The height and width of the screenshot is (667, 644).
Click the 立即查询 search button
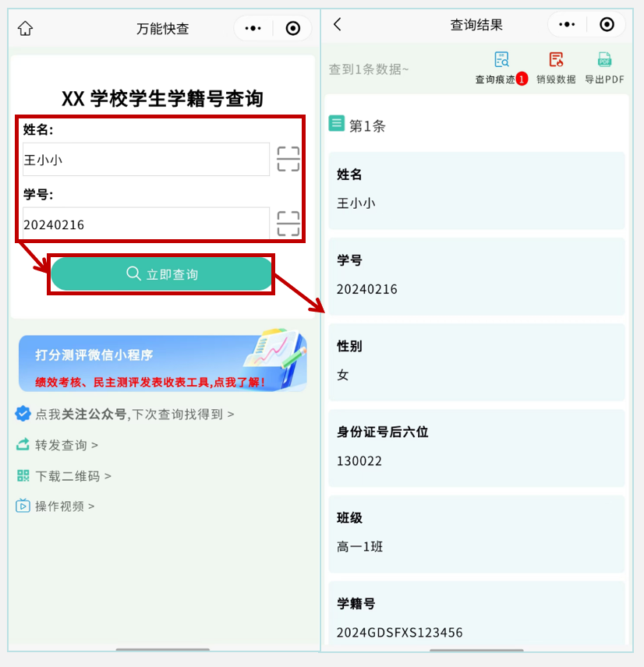pyautogui.click(x=161, y=274)
